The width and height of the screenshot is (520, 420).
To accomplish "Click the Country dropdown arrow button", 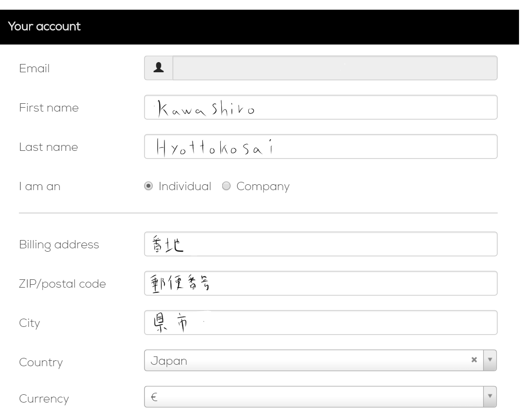I will [489, 360].
